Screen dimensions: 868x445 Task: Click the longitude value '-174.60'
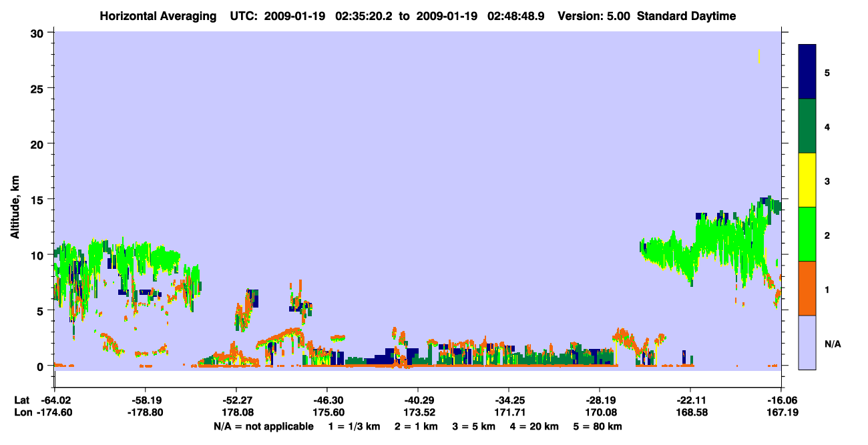pos(55,413)
